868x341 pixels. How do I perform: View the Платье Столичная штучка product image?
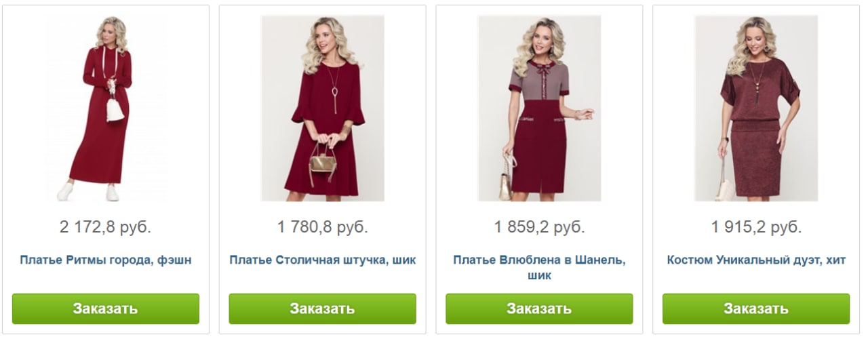click(323, 108)
